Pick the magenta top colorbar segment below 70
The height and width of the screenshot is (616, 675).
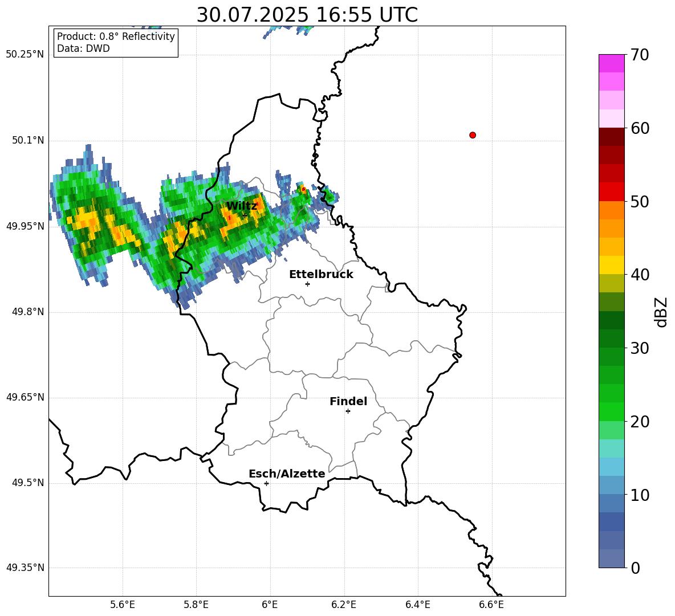(x=611, y=63)
